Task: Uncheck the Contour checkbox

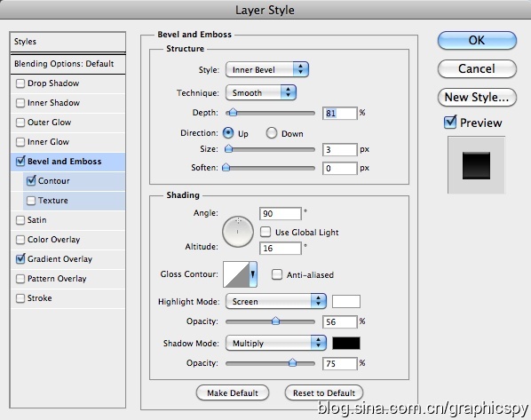Action: click(31, 180)
